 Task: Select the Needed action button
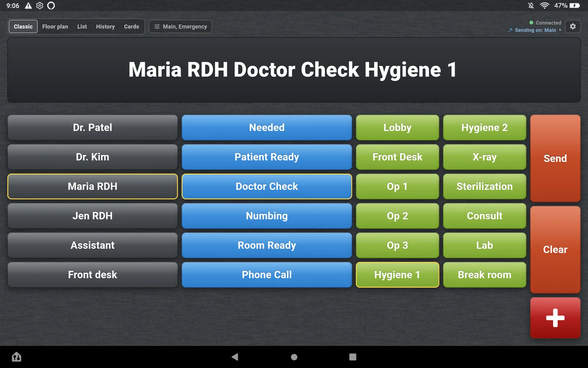pyautogui.click(x=267, y=127)
